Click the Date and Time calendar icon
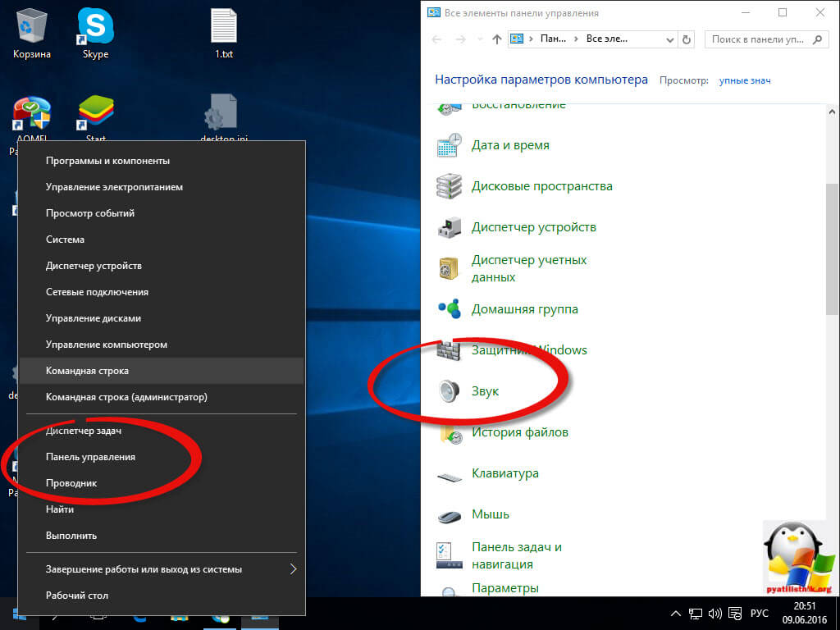 449,145
